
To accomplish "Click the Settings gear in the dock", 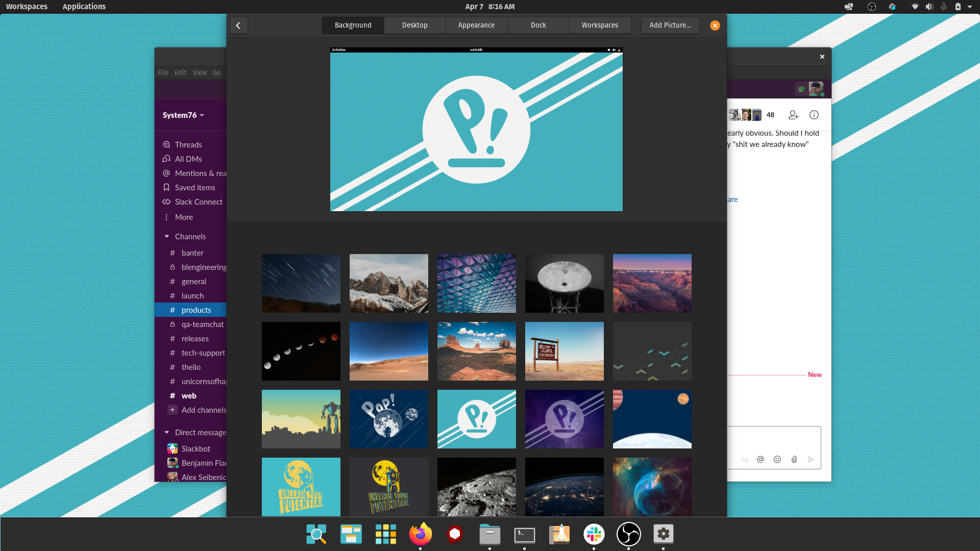I will [663, 534].
